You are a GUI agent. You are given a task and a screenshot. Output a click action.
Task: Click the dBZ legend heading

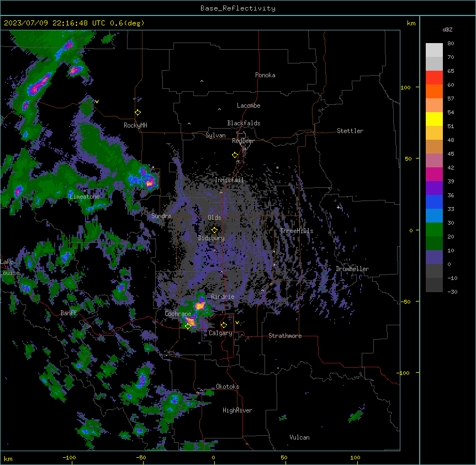coord(447,30)
